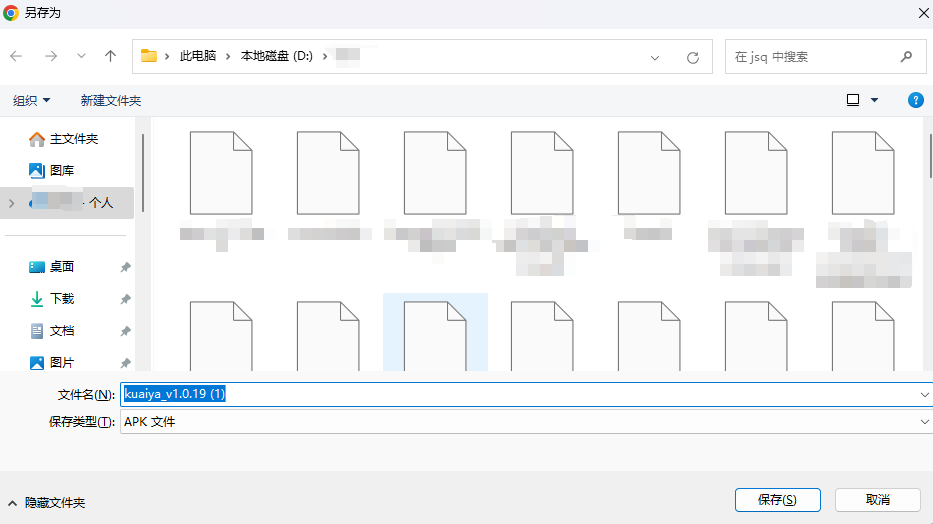Open the 组织 menu
Image resolution: width=933 pixels, height=524 pixels.
tap(31, 101)
